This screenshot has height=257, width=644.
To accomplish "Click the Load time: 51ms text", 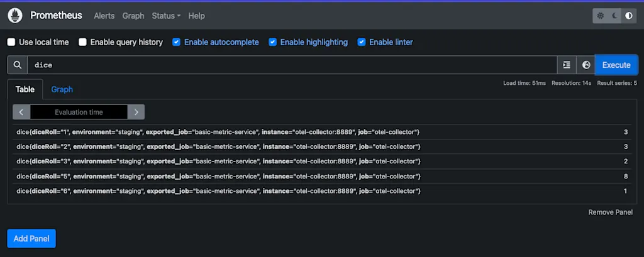I will 525,83.
